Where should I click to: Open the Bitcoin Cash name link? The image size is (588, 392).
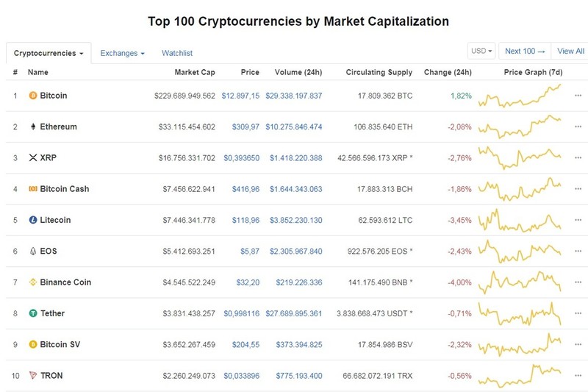[x=65, y=189]
